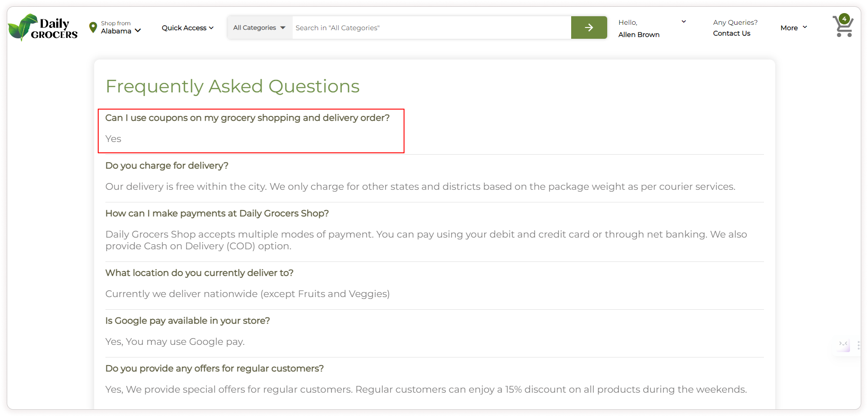Open the All Categories dropdown
The width and height of the screenshot is (868, 417).
pos(259,28)
